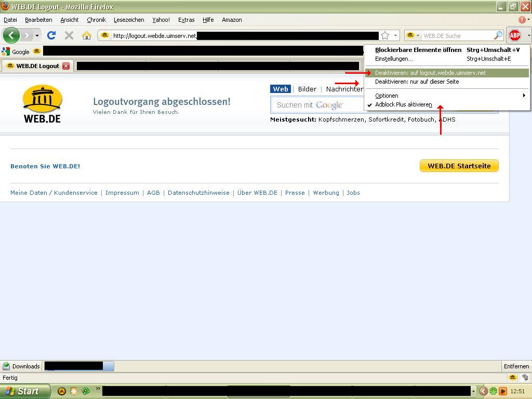Open the Bearbeiten menu

38,20
